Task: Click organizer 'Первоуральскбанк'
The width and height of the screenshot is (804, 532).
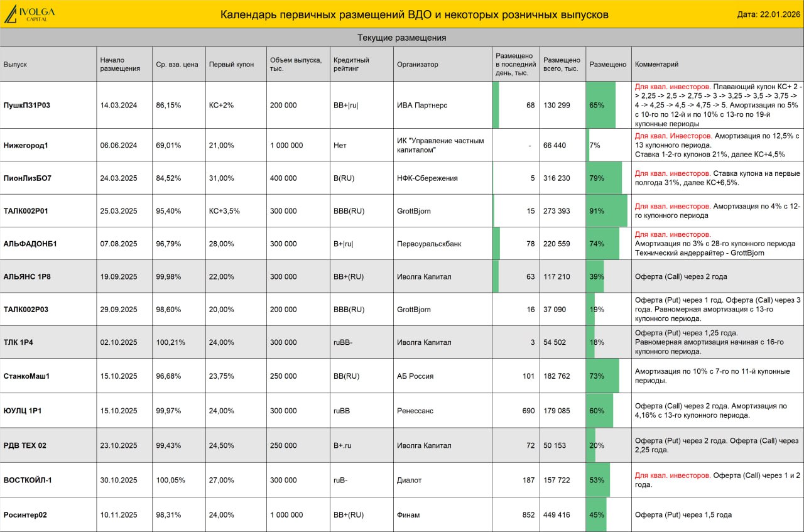Action: click(429, 244)
